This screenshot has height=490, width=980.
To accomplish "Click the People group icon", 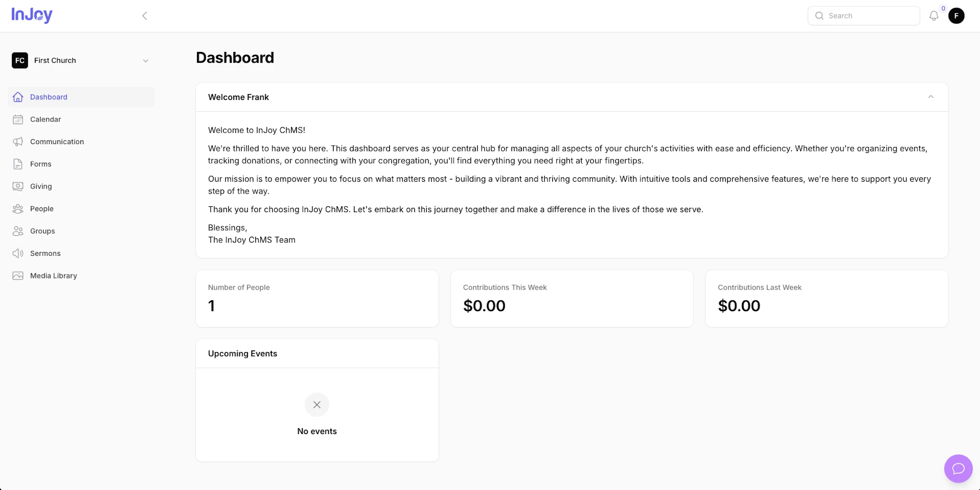I will [x=18, y=209].
